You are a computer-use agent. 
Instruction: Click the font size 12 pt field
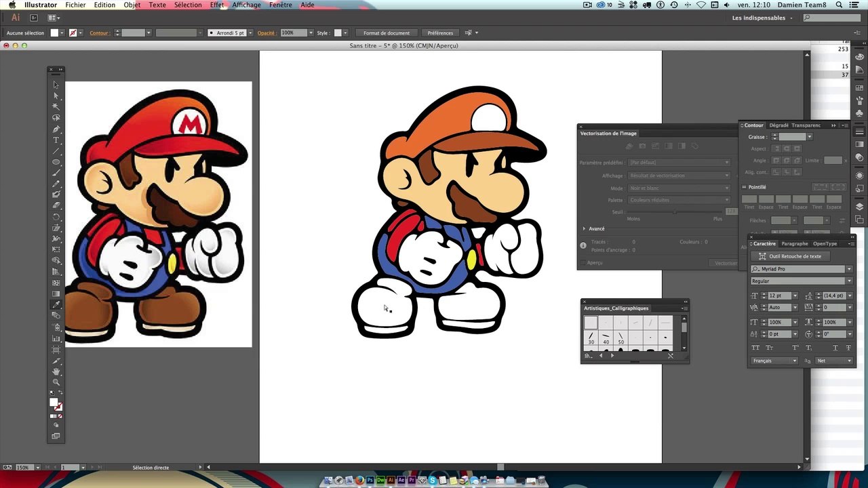pyautogui.click(x=780, y=296)
